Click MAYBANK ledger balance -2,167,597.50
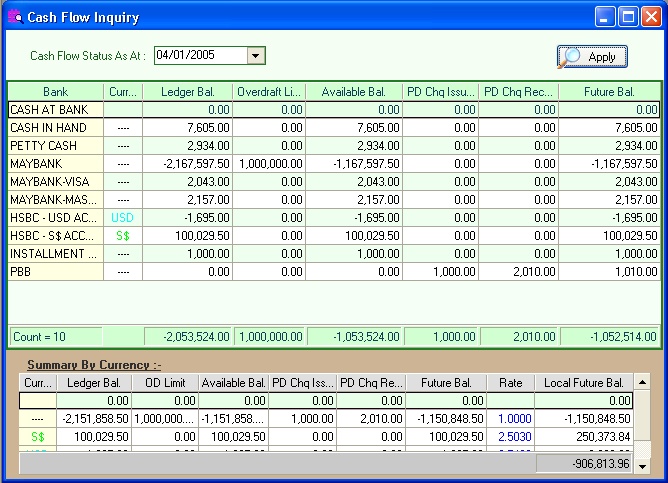 tap(187, 164)
